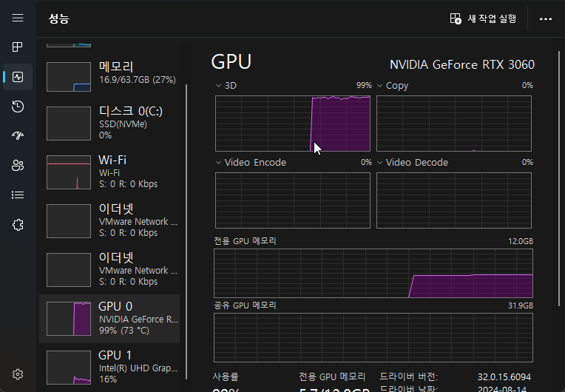Click the 32.0.15.6094 driver version value
Viewport: 565px width, 392px height.
504,377
